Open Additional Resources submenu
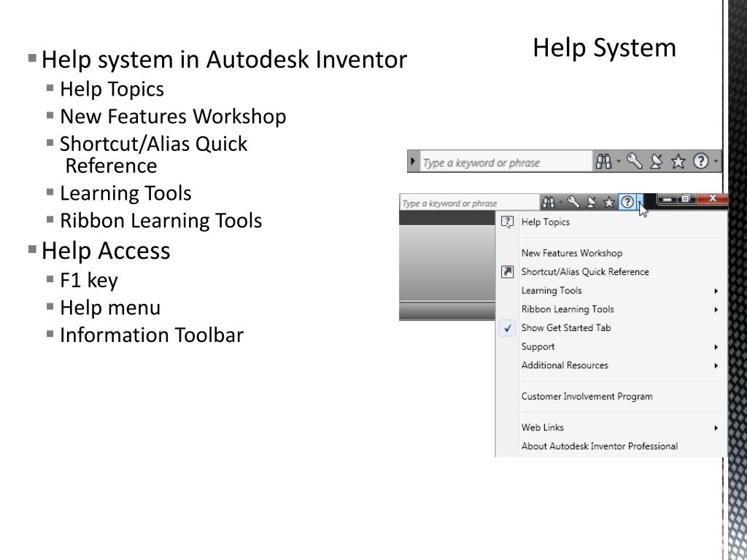Screen dimensions: 747x560 pos(611,365)
